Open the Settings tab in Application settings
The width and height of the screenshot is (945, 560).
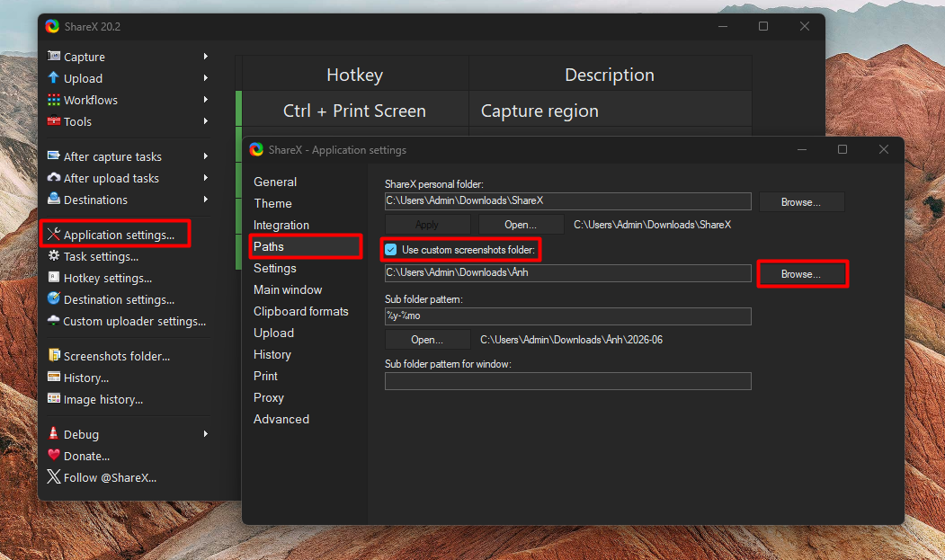[x=275, y=268]
